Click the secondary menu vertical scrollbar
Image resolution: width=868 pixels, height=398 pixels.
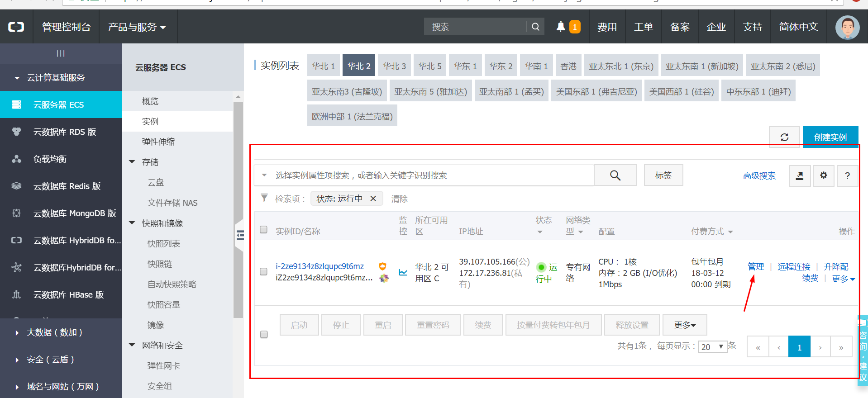click(238, 210)
